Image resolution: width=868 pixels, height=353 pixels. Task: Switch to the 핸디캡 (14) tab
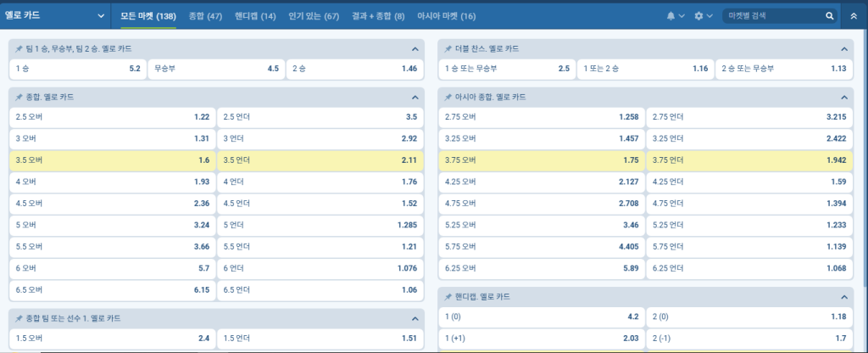coord(255,16)
